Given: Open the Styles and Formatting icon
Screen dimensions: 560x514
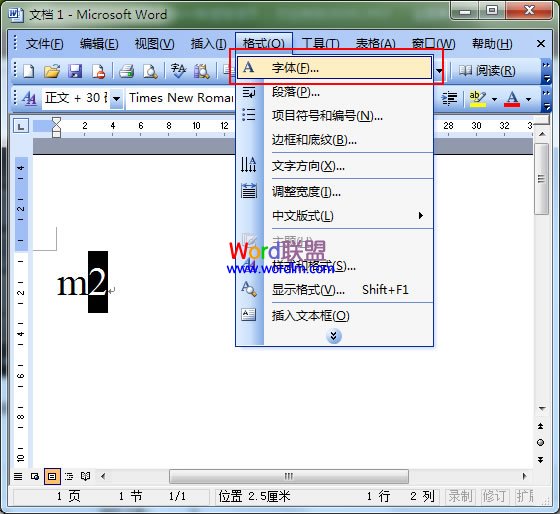Looking at the screenshot, I should point(29,98).
